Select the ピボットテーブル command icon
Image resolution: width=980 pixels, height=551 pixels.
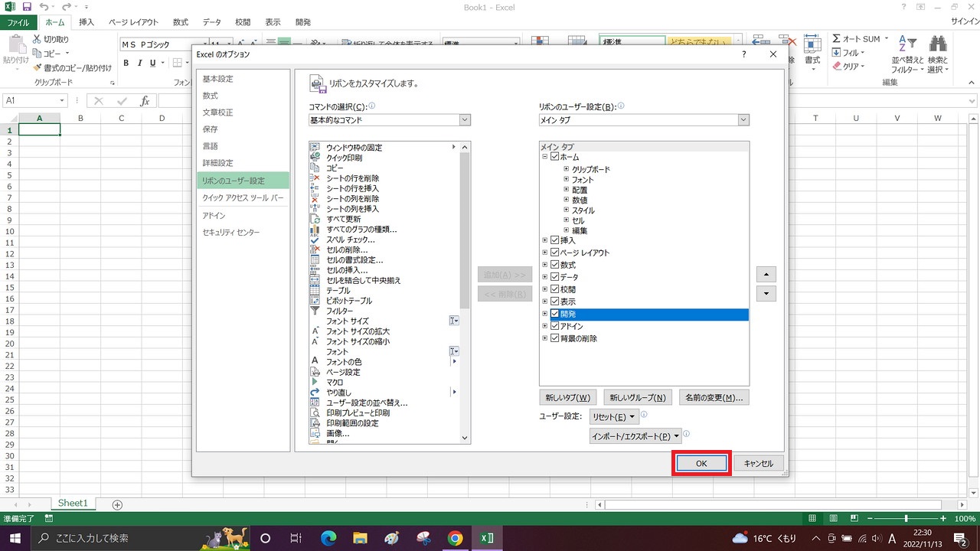point(314,301)
